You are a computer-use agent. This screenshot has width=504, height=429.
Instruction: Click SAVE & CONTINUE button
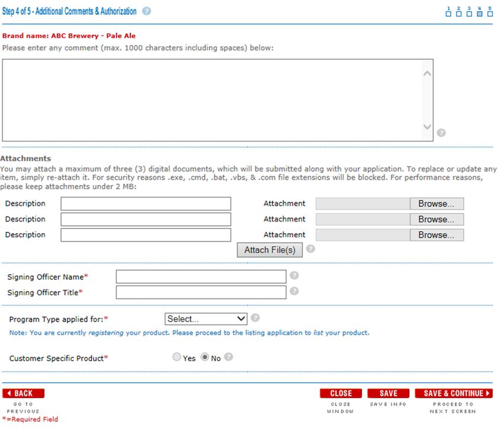454,393
